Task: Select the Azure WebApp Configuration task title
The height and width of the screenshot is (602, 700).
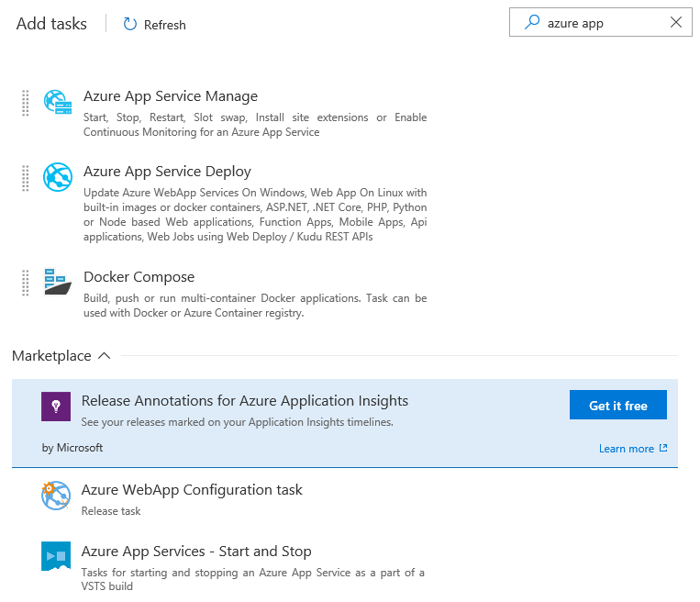Action: click(x=192, y=490)
